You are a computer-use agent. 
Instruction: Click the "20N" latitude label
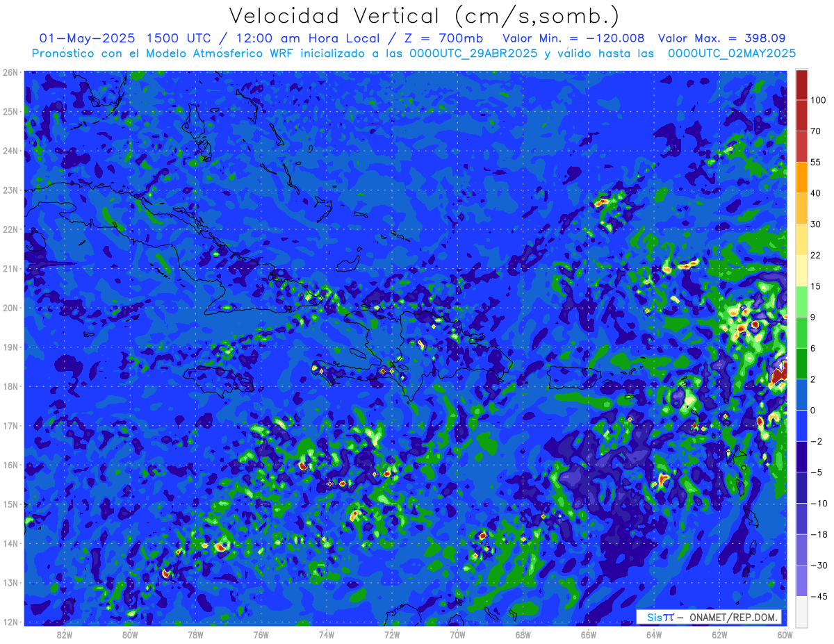10,308
